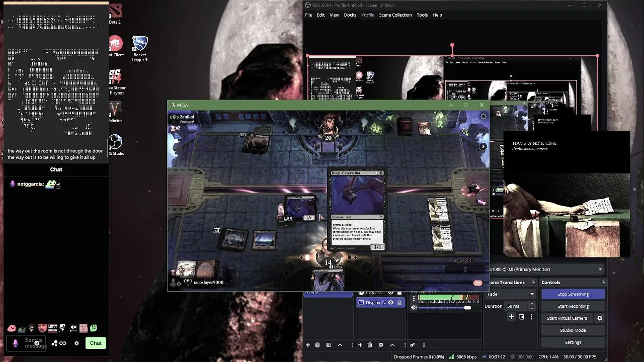Delete the scene transition in OBS
This screenshot has height=362, width=644.
[522, 317]
